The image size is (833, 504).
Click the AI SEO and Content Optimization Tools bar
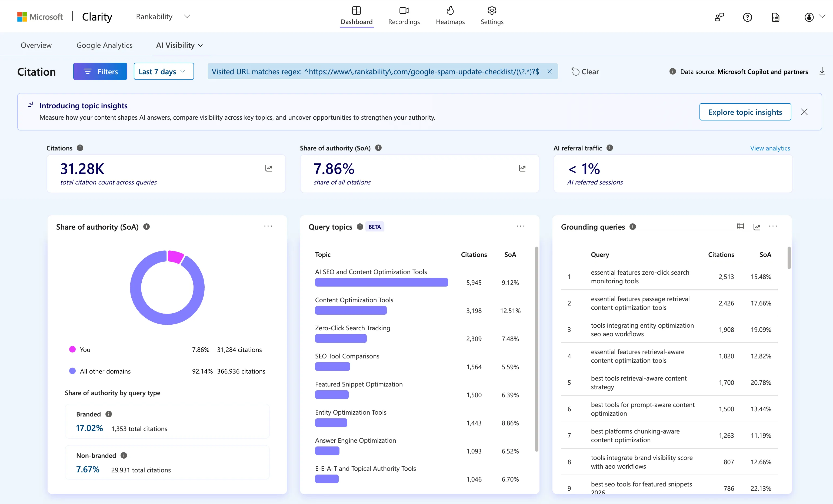(x=381, y=283)
